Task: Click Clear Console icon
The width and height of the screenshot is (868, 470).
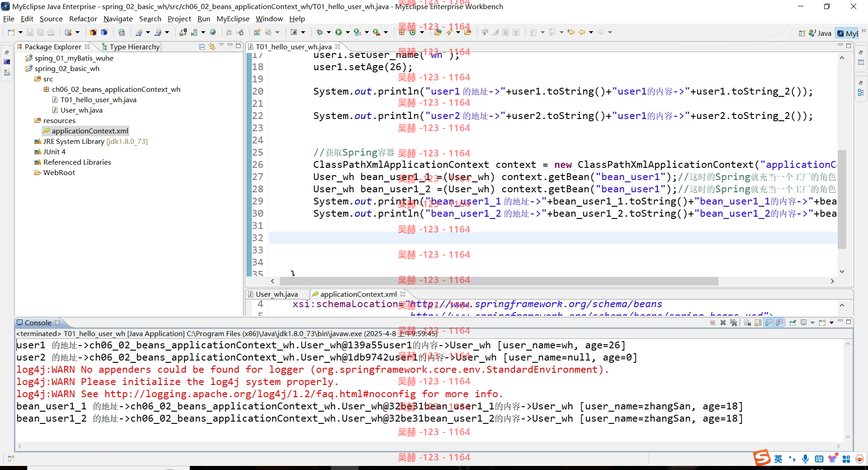Action: tap(747, 323)
